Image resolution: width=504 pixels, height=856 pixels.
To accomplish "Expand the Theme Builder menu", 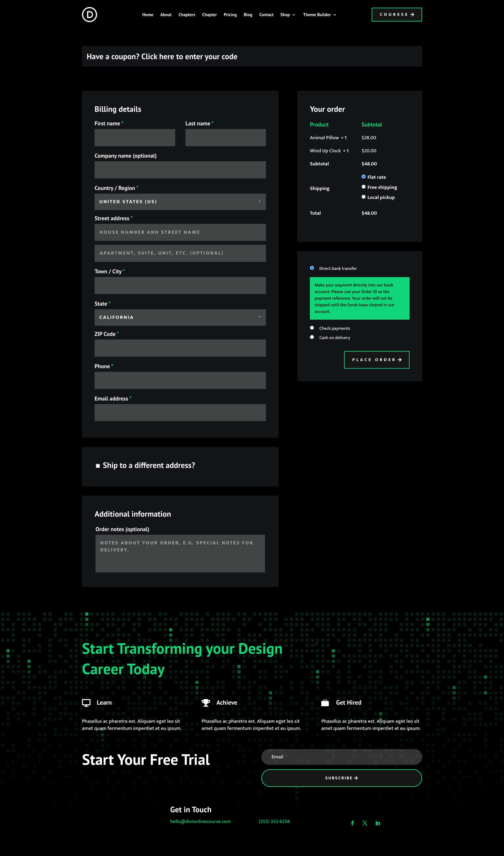I will (x=319, y=15).
